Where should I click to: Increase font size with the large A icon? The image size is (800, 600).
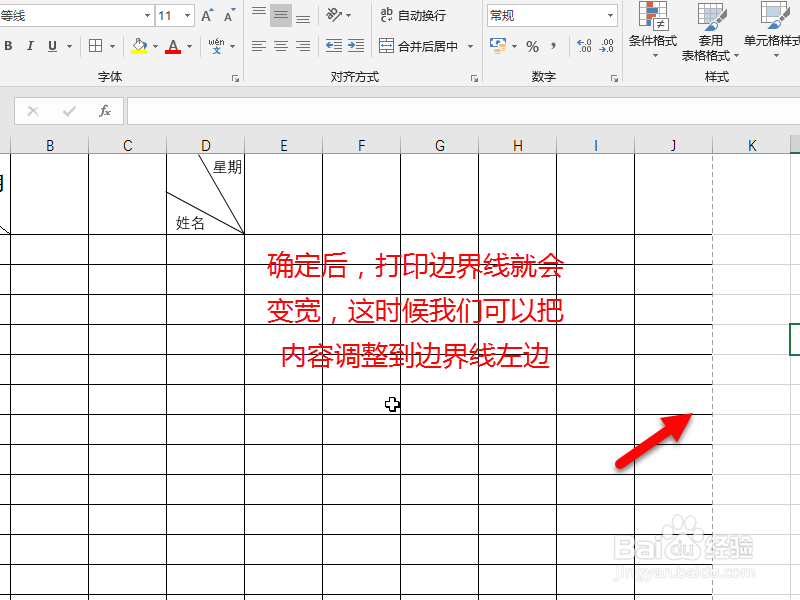pos(207,16)
